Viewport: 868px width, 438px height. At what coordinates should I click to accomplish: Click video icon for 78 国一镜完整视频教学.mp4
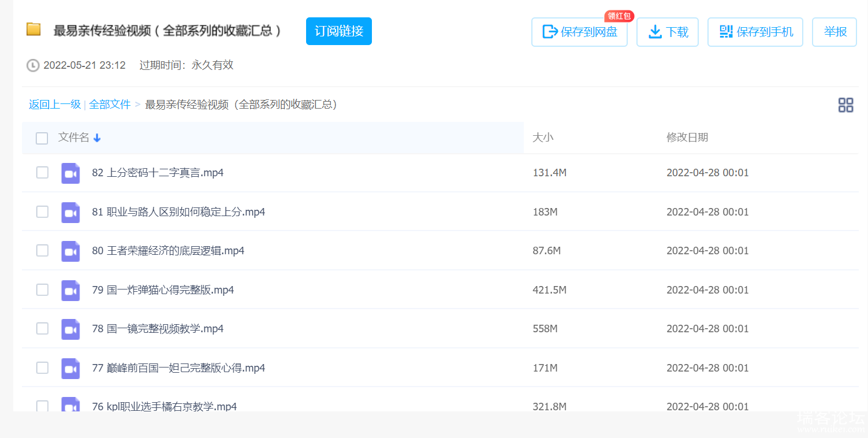pos(70,329)
